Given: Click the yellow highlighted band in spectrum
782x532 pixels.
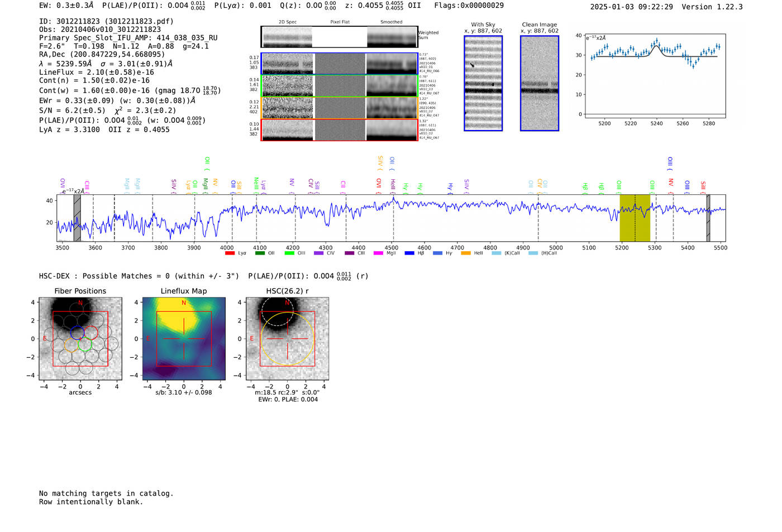Looking at the screenshot, I should (635, 218).
